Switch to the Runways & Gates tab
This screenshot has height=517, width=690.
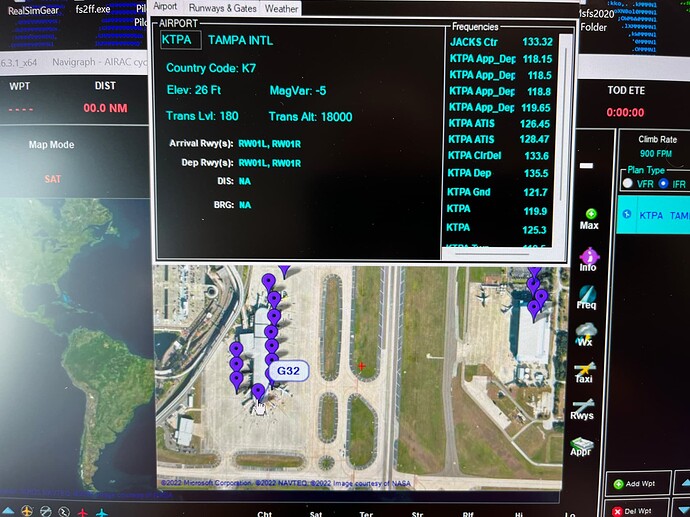(223, 8)
